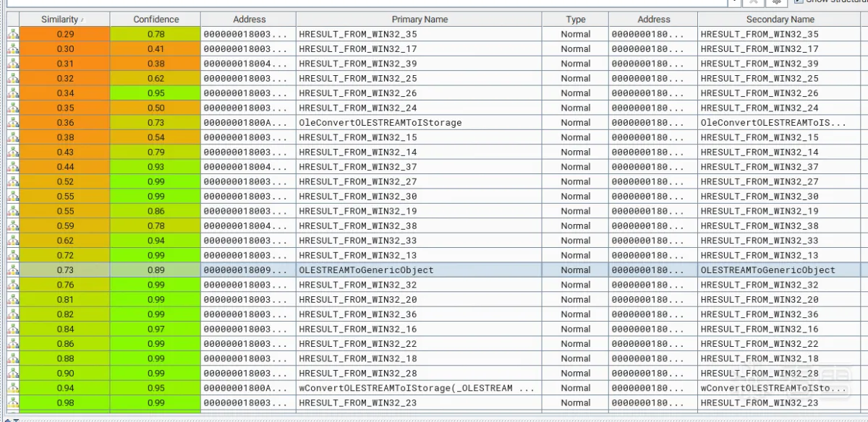This screenshot has width=868, height=422.
Task: Select similarity value 0.38 of WIN32_15 row
Action: click(65, 137)
